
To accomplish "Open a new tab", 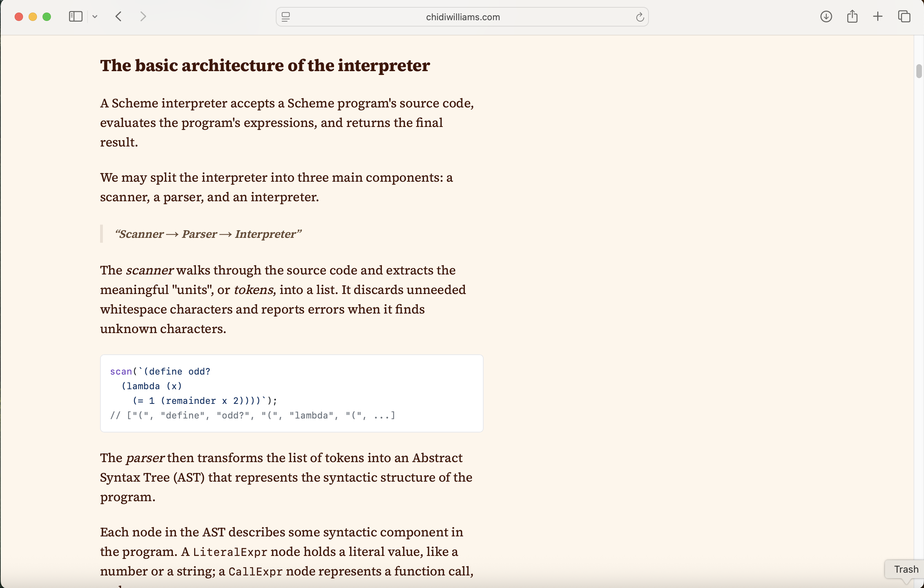I will click(878, 16).
